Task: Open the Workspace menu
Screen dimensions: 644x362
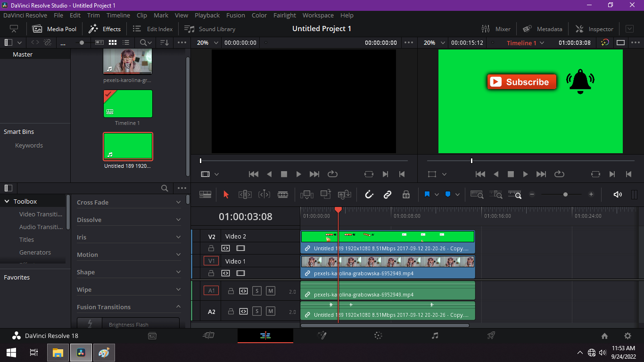Action: 318,15
